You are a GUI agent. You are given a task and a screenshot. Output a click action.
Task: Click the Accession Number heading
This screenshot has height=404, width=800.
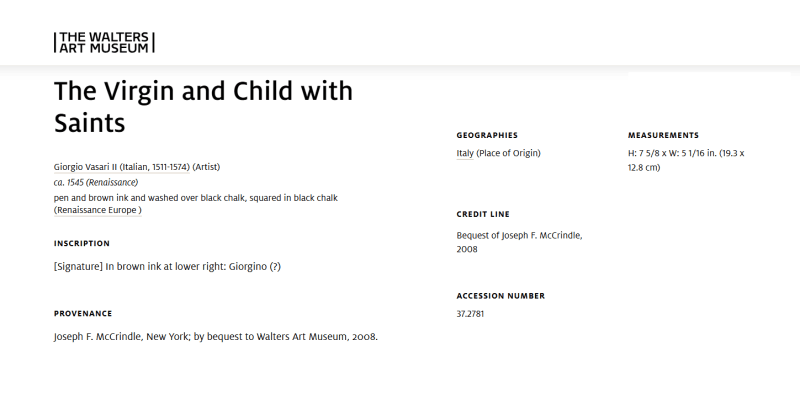[x=501, y=296]
